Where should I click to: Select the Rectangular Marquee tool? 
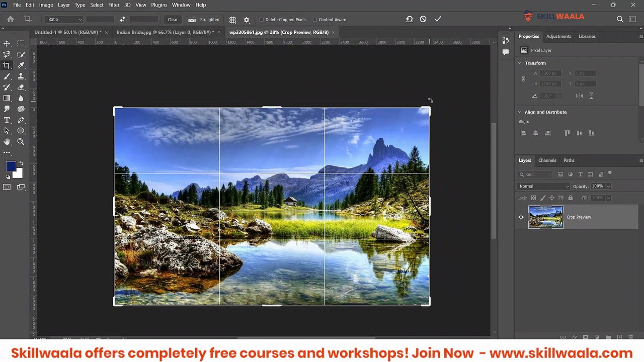[21, 44]
